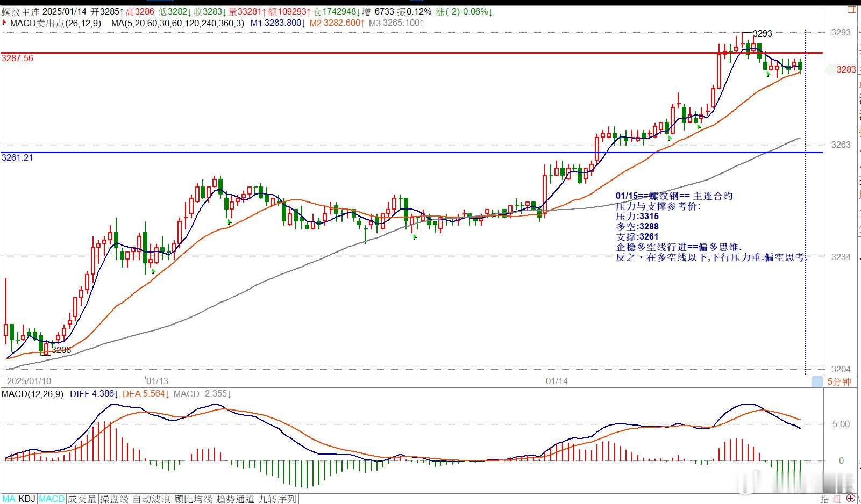Click the light blue timeline scroll box
Viewport: 861px width, 504px height.
coord(817,381)
